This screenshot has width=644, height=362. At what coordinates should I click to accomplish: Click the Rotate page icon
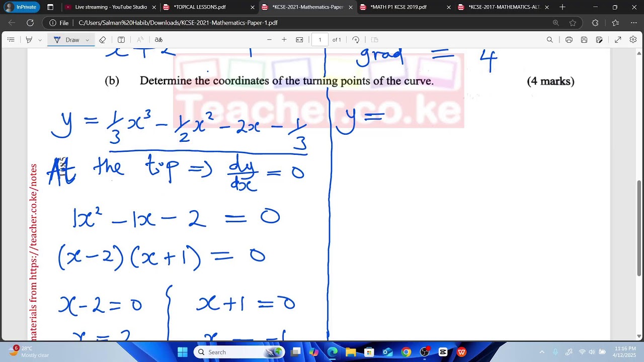coord(356,40)
